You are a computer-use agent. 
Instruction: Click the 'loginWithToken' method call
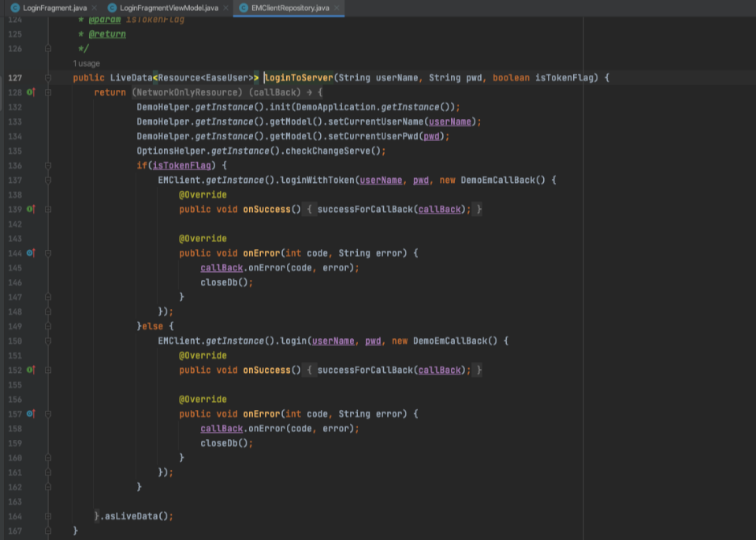[x=317, y=180]
